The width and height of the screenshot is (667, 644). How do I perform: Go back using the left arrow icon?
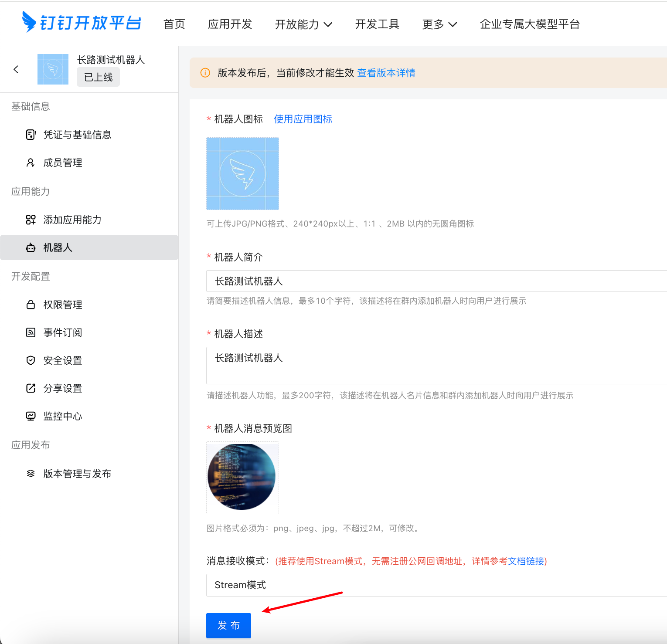click(16, 69)
